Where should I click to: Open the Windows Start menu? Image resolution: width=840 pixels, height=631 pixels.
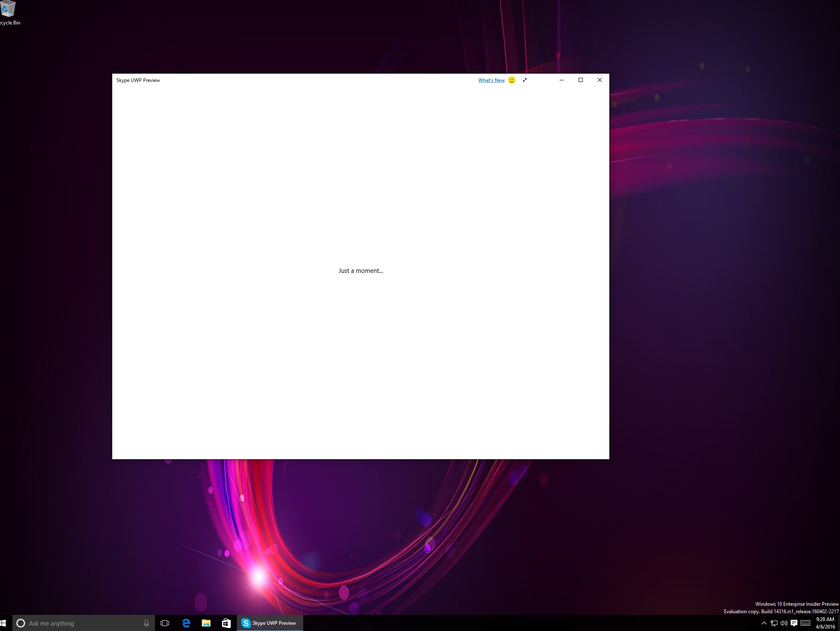tap(3, 623)
